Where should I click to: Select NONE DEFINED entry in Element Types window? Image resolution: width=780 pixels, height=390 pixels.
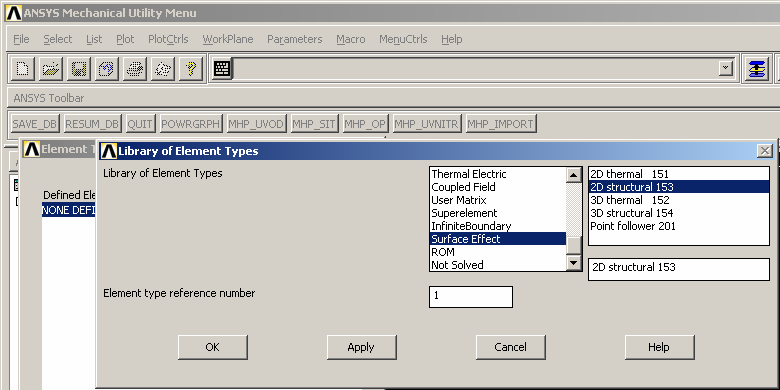click(69, 210)
